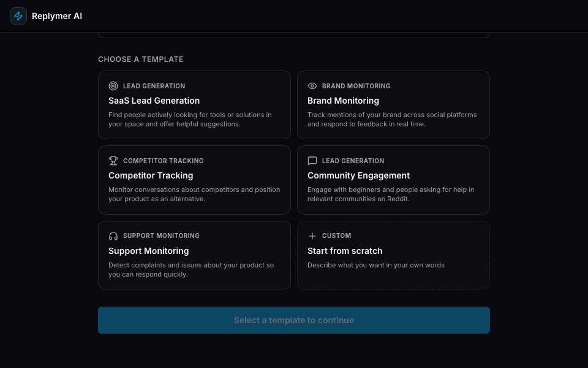The height and width of the screenshot is (368, 588).
Task: Select the Community Engagement template
Action: coord(393,180)
